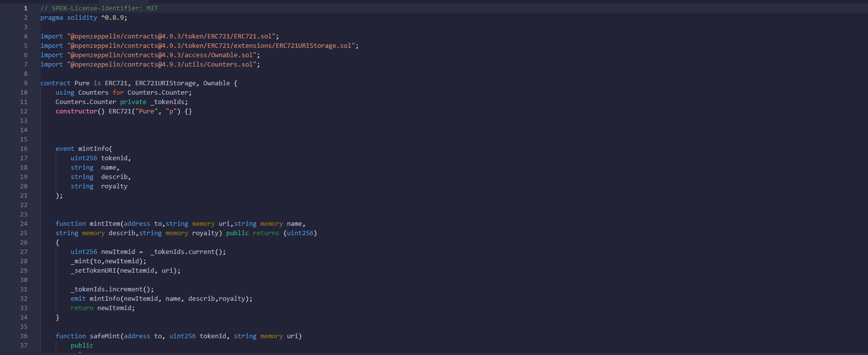Click line number 16 in the gutter
Image resolution: width=868 pixels, height=355 pixels.
coord(24,148)
